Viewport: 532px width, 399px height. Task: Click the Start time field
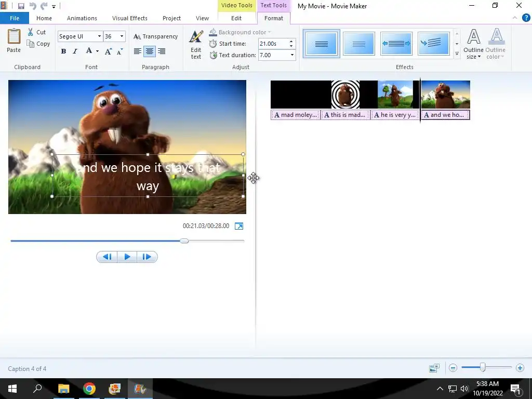[273, 44]
